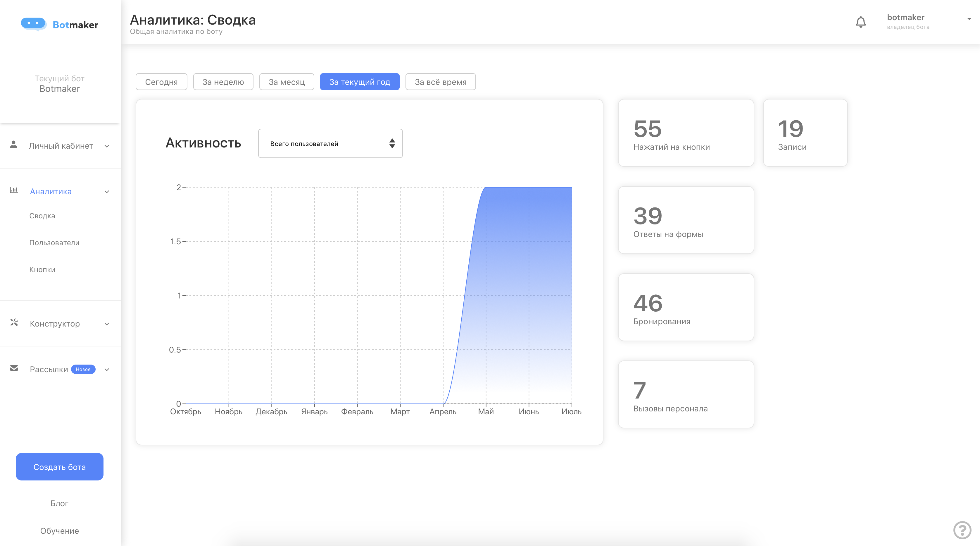Click the 1.5 value on chart Y-axis

coord(175,242)
